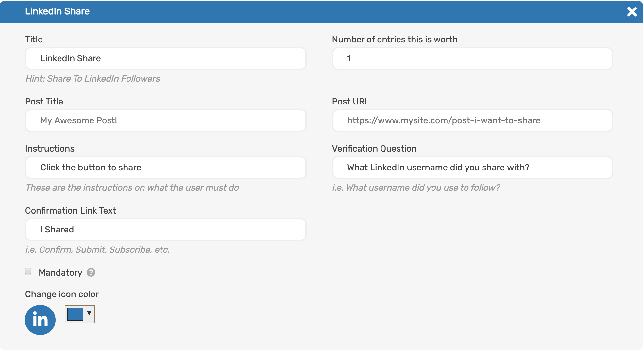Expand the color picker arrow
This screenshot has height=351, width=644.
[89, 314]
